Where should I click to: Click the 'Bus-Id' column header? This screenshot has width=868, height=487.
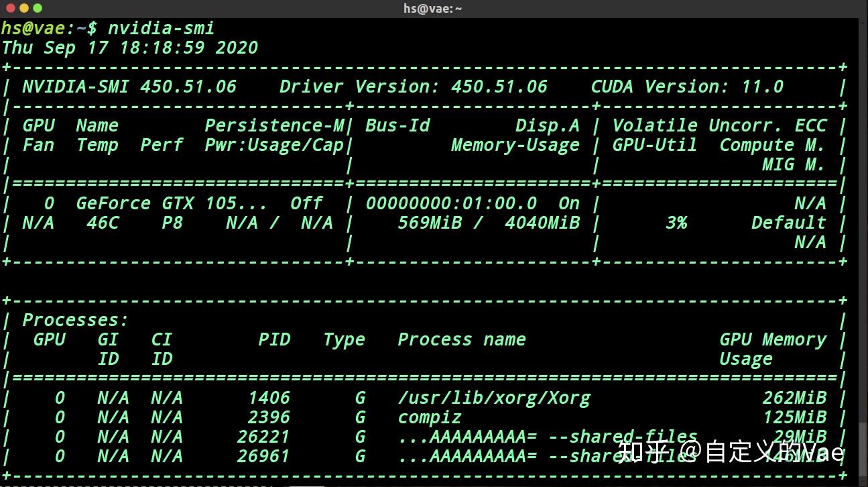tap(397, 125)
